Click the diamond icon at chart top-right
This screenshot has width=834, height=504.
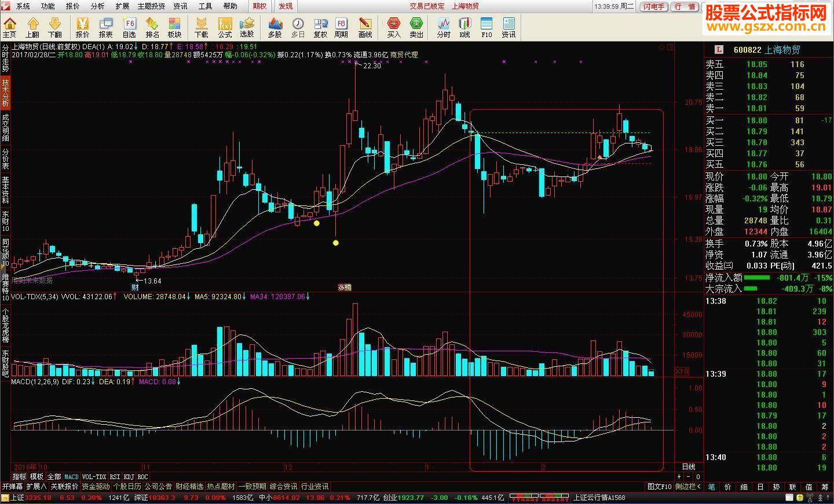[x=663, y=47]
